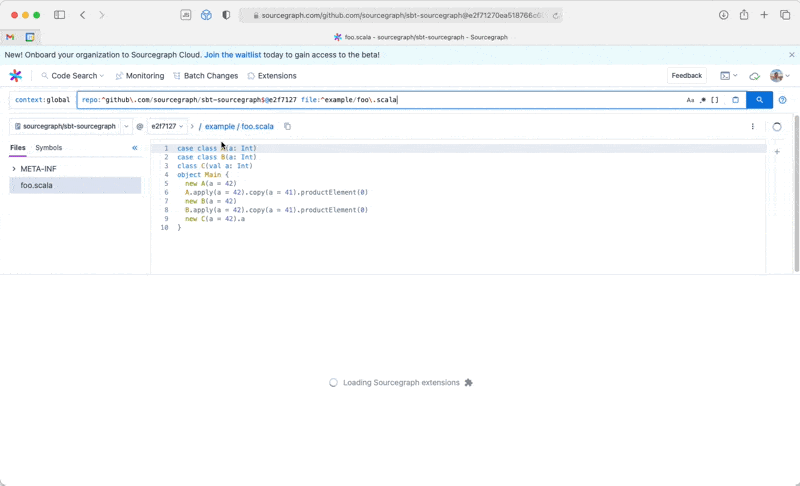Click line number 6 in the code
The image size is (800, 486).
(x=166, y=192)
